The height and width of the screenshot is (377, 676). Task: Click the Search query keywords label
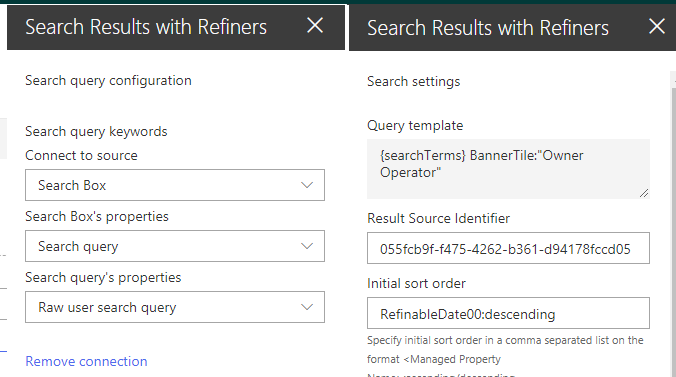click(96, 132)
